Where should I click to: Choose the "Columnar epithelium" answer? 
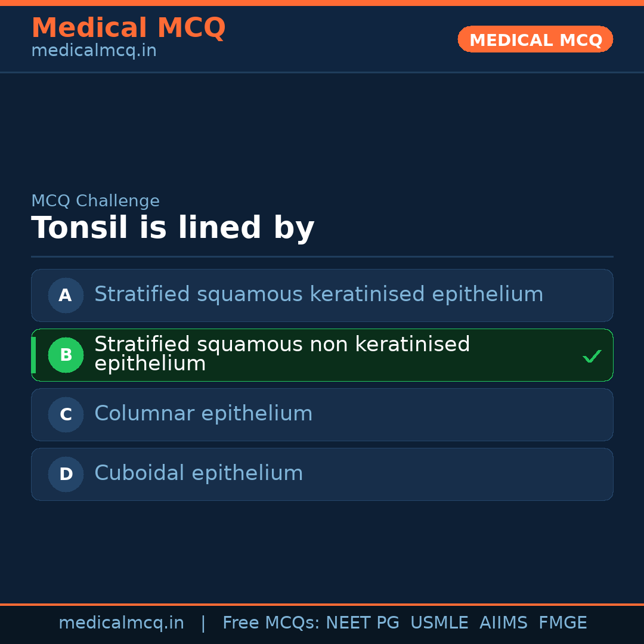coord(203,414)
